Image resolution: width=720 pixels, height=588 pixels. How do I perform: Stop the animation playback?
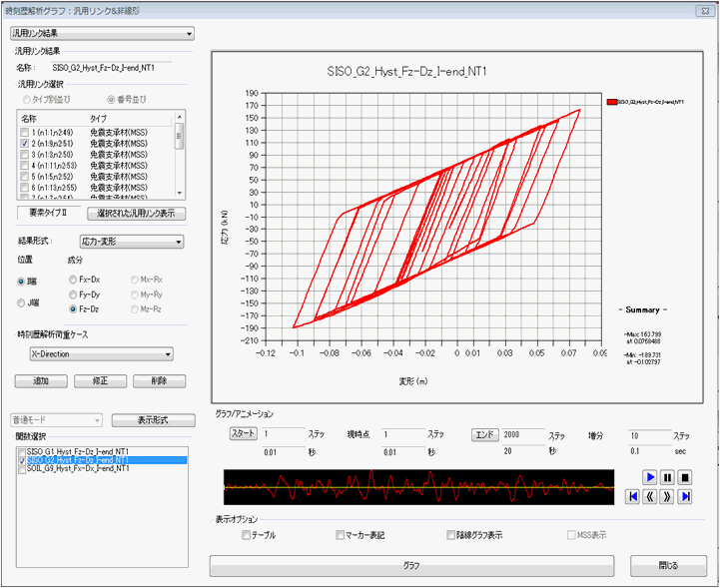click(x=685, y=477)
